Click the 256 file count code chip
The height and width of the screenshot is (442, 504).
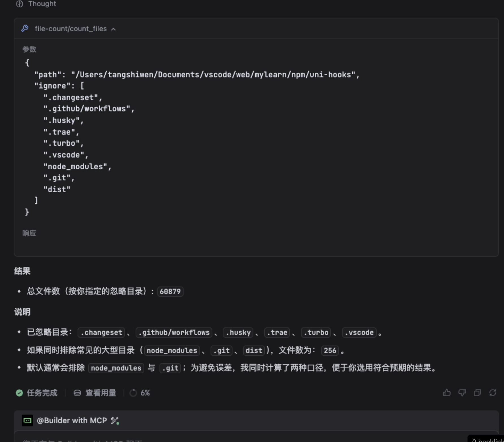click(330, 351)
